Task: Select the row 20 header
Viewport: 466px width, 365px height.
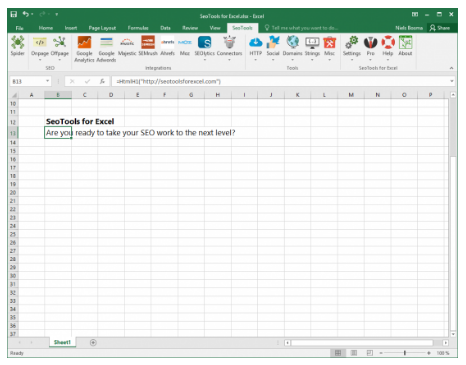Action: [x=13, y=192]
